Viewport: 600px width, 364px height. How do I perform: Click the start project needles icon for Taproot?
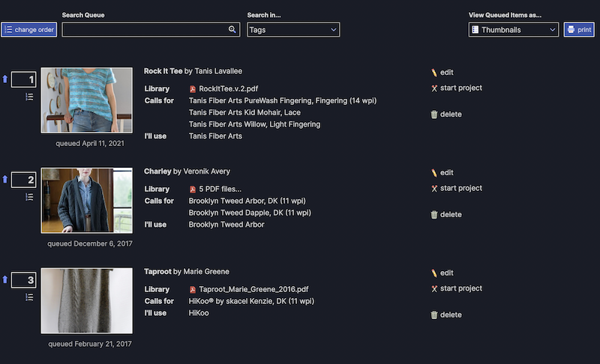pos(433,289)
